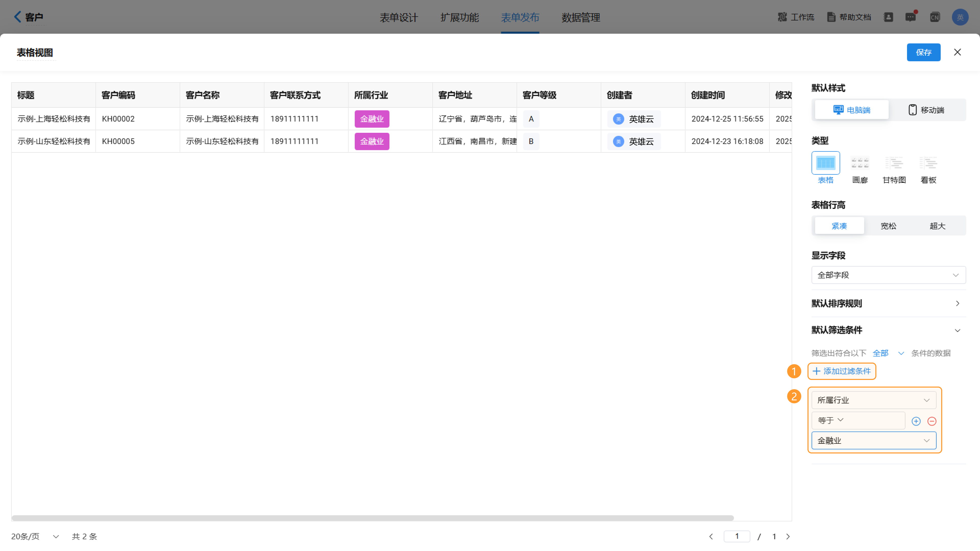This screenshot has width=980, height=551.
Task: Click 添加过滤条件 to add a filter
Action: coord(841,371)
